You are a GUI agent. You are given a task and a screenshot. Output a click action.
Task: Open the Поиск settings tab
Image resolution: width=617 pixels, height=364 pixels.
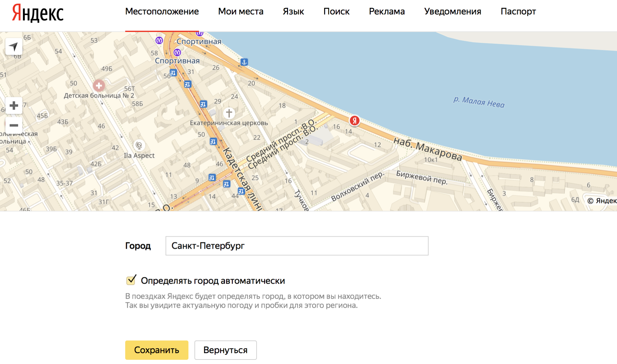(x=336, y=11)
